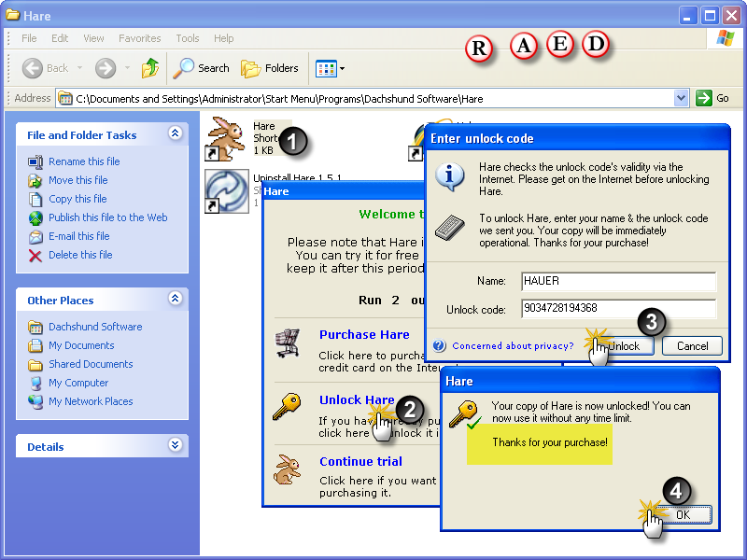The height and width of the screenshot is (560, 747).
Task: Open the Views dropdown arrow
Action: pyautogui.click(x=342, y=68)
